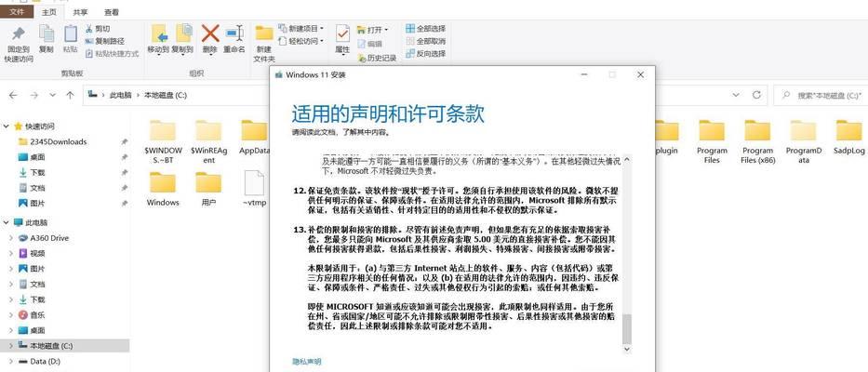Open the Easy access (轻松访问) dropdown

click(x=300, y=41)
